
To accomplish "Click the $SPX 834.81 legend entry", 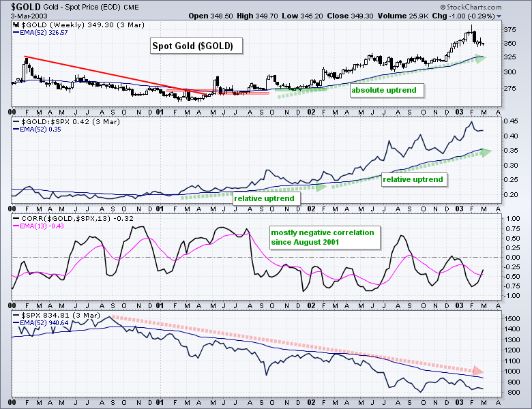I will click(57, 316).
